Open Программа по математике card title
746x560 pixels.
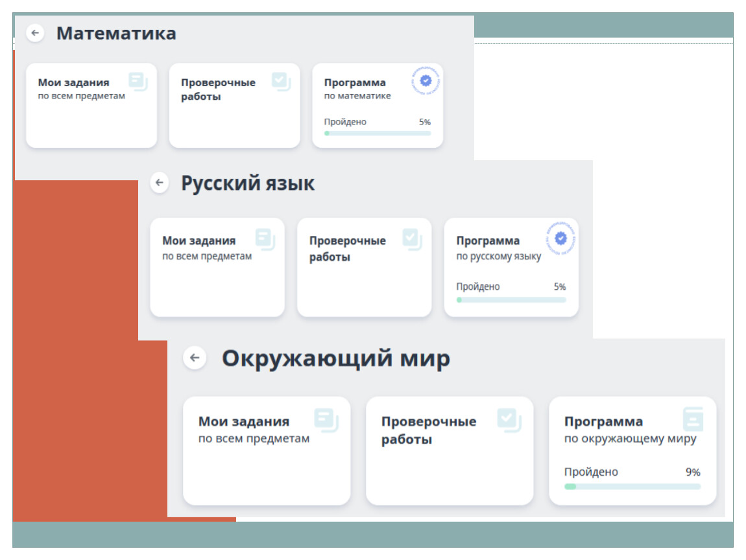(355, 83)
